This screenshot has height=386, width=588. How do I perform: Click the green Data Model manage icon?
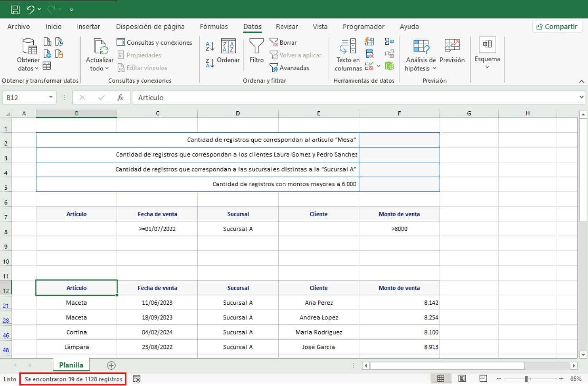[389, 66]
